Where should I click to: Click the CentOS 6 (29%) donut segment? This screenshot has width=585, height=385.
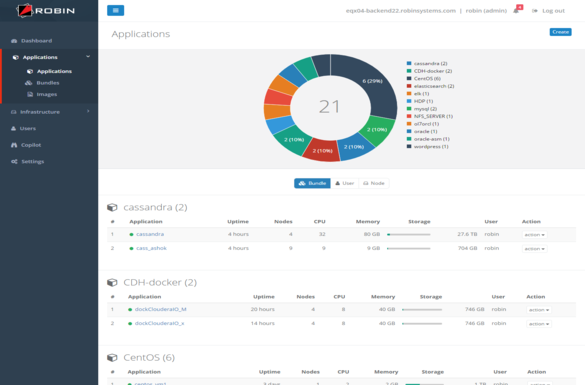click(x=373, y=81)
